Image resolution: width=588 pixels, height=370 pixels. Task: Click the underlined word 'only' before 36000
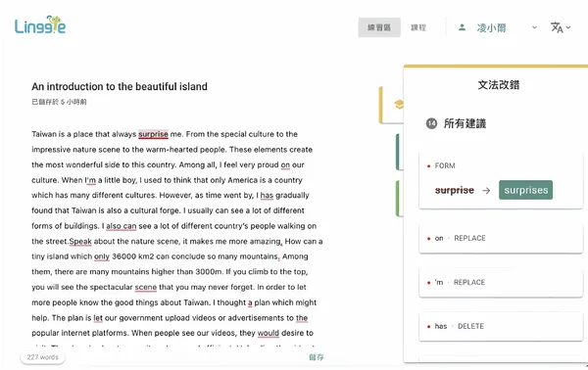pyautogui.click(x=102, y=256)
